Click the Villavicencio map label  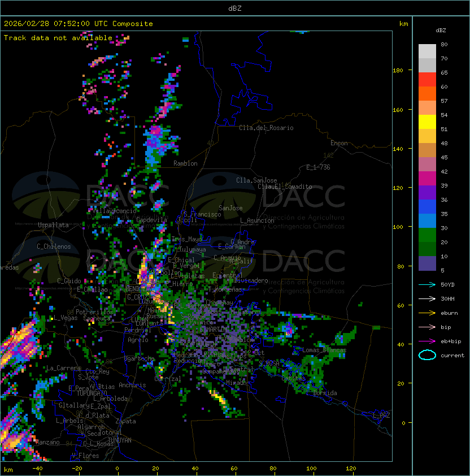tap(113, 211)
